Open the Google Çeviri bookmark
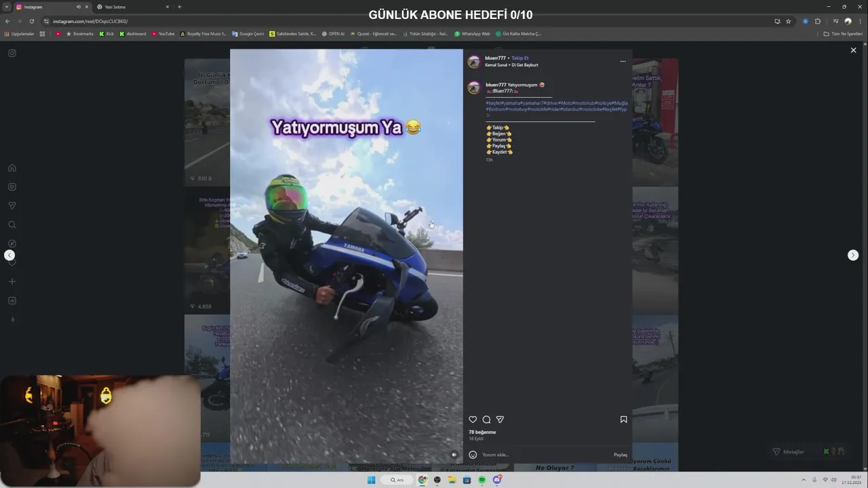The height and width of the screenshot is (488, 868). coord(248,33)
